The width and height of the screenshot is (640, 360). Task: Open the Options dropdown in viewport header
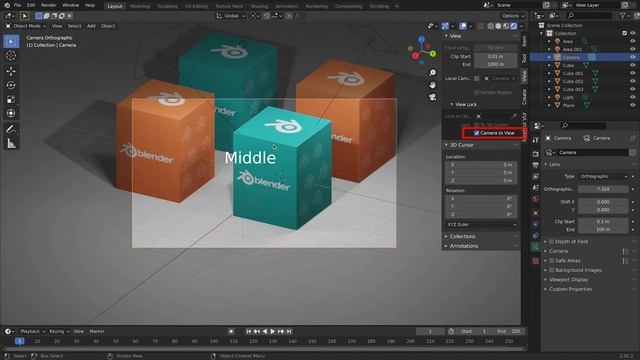[513, 16]
